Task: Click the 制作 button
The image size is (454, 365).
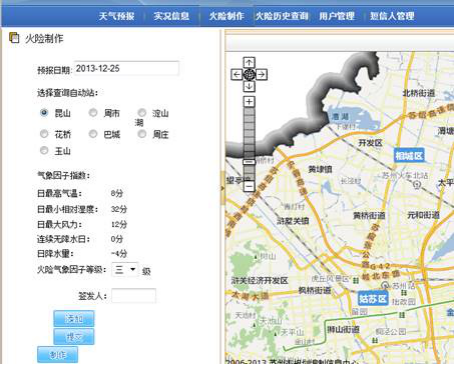Action: [x=57, y=355]
